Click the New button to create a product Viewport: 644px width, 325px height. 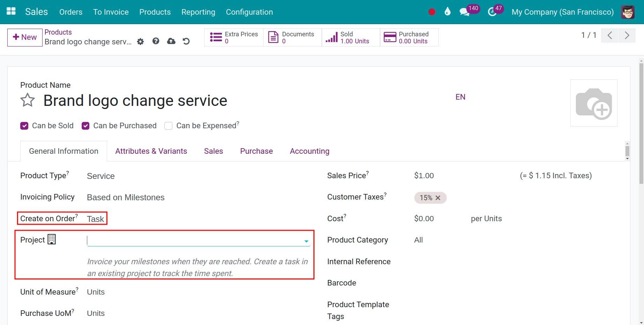(x=24, y=37)
